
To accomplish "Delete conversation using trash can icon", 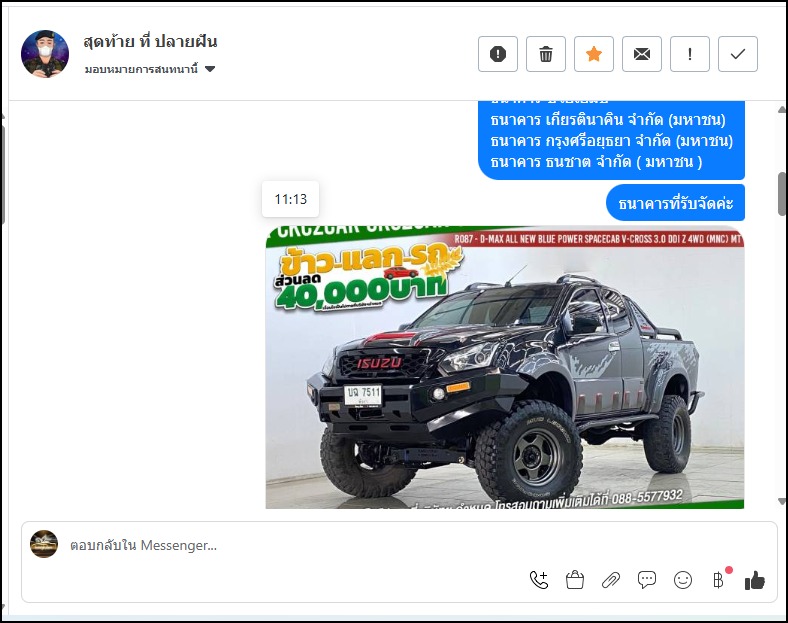I will pyautogui.click(x=546, y=54).
